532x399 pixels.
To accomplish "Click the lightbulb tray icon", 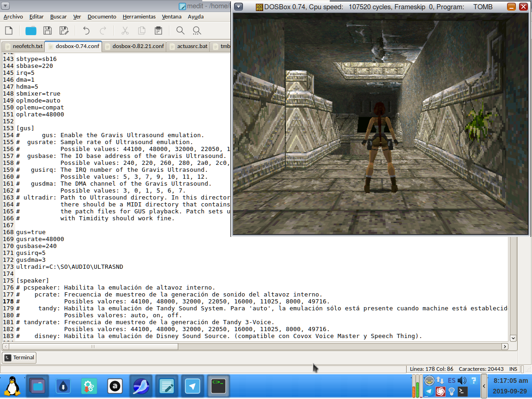I will (451, 392).
